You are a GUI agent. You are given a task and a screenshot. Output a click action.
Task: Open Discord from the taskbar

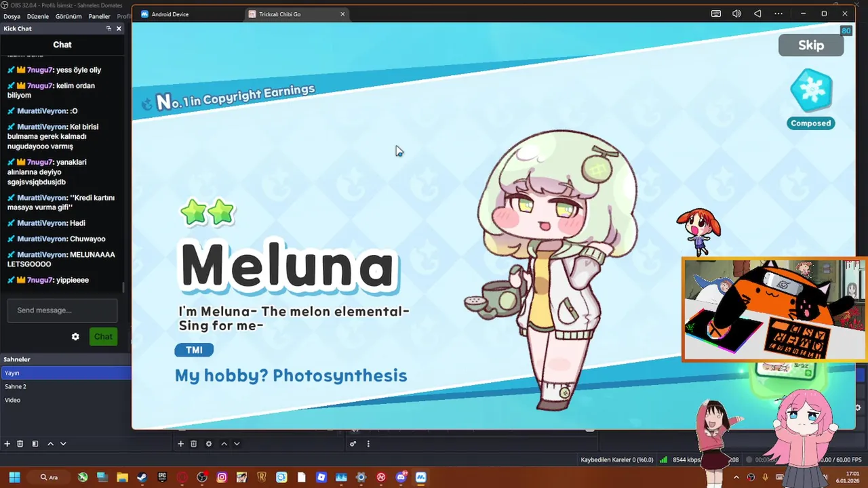(401, 477)
